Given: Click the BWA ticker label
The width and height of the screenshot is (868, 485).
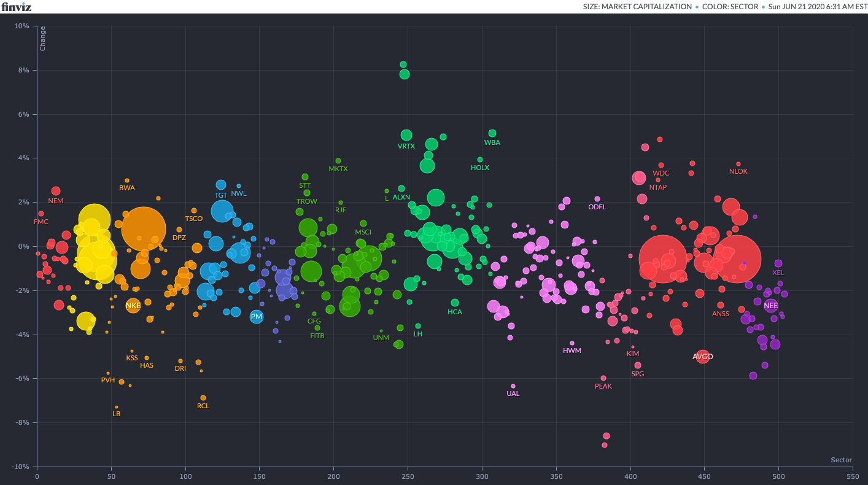Looking at the screenshot, I should coord(127,188).
